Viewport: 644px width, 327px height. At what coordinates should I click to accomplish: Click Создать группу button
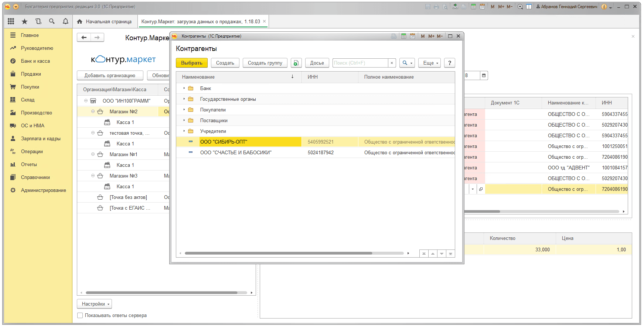(265, 63)
